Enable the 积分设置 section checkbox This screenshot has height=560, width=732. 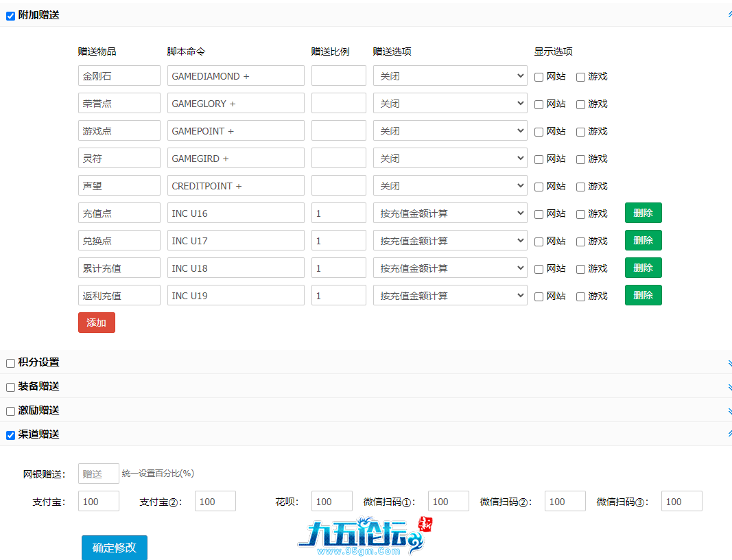[x=10, y=363]
